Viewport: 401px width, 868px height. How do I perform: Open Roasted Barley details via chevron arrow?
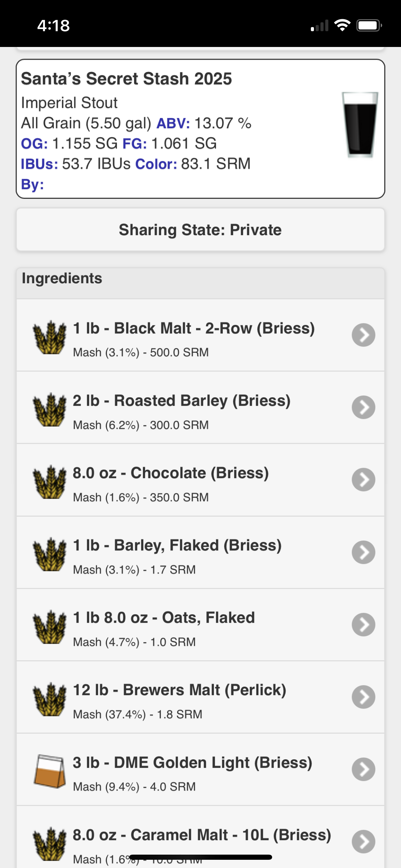pos(363,407)
